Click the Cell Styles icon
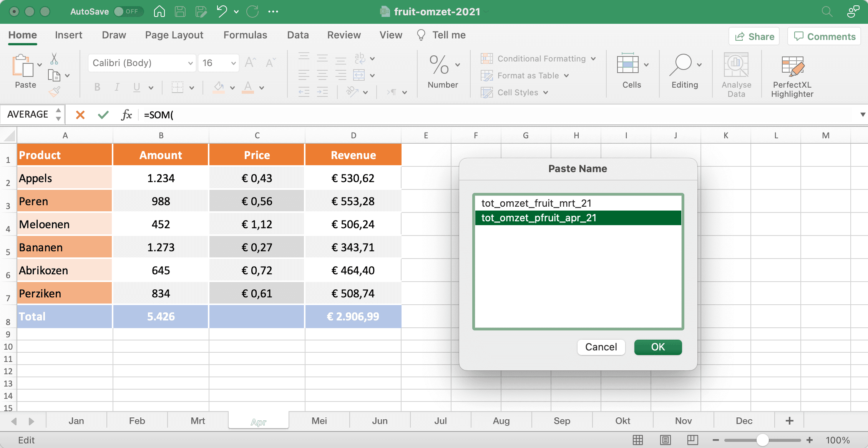 (x=486, y=92)
